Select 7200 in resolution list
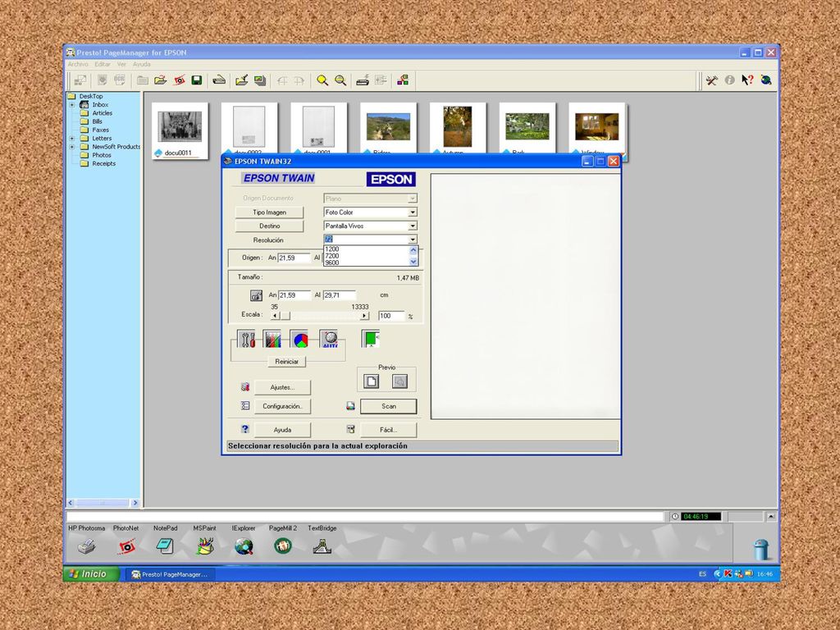Image resolution: width=840 pixels, height=630 pixels. pos(367,256)
